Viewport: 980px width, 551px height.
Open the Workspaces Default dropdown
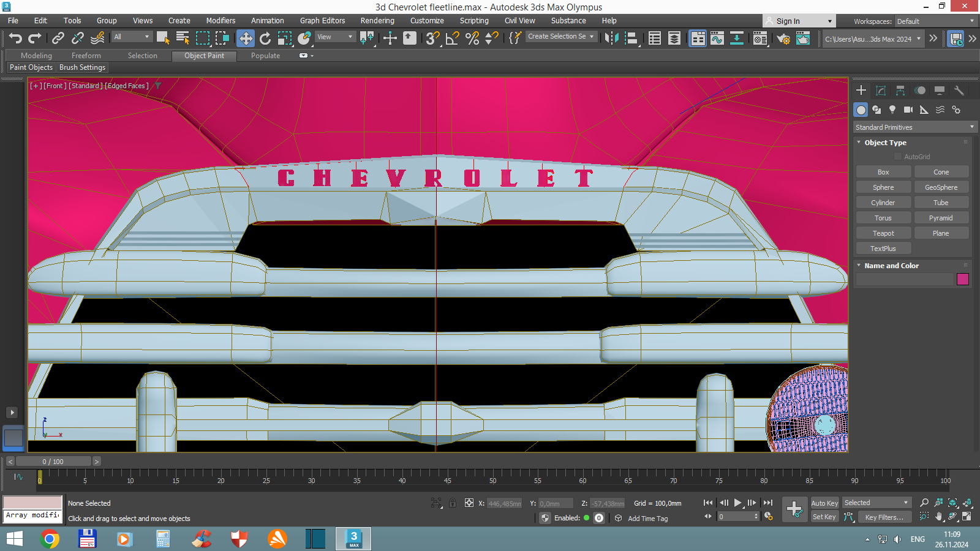point(935,21)
